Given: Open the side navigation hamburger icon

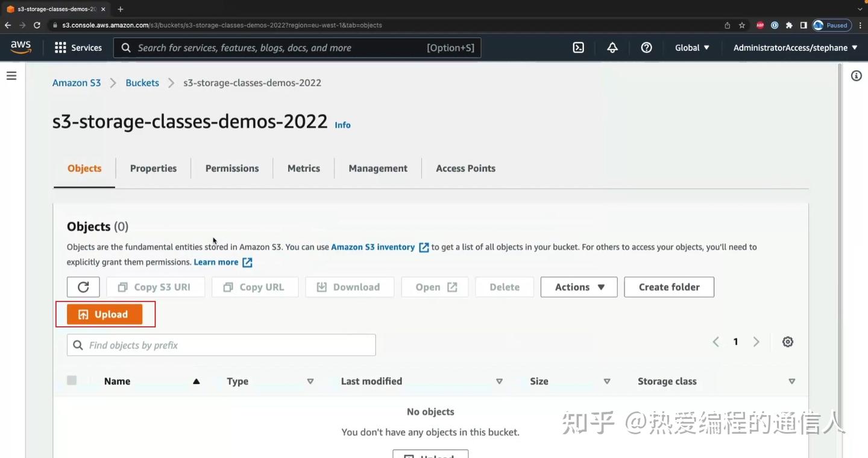Looking at the screenshot, I should [x=11, y=75].
